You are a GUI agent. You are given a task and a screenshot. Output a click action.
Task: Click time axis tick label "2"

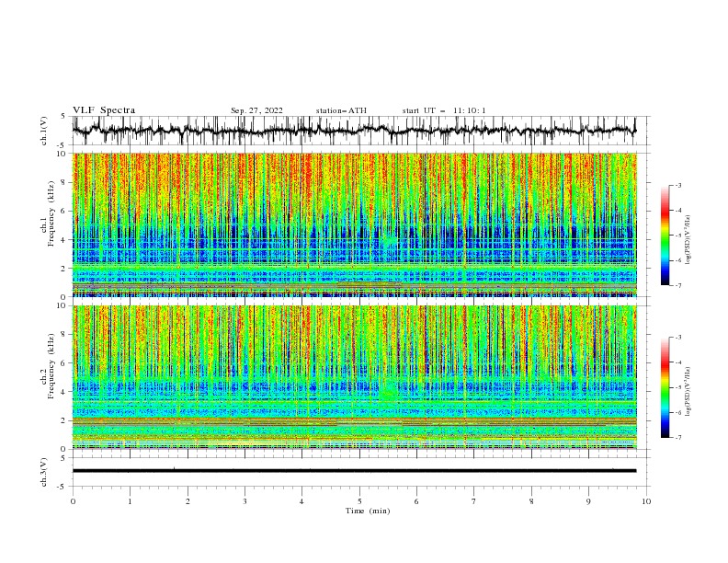pos(188,501)
